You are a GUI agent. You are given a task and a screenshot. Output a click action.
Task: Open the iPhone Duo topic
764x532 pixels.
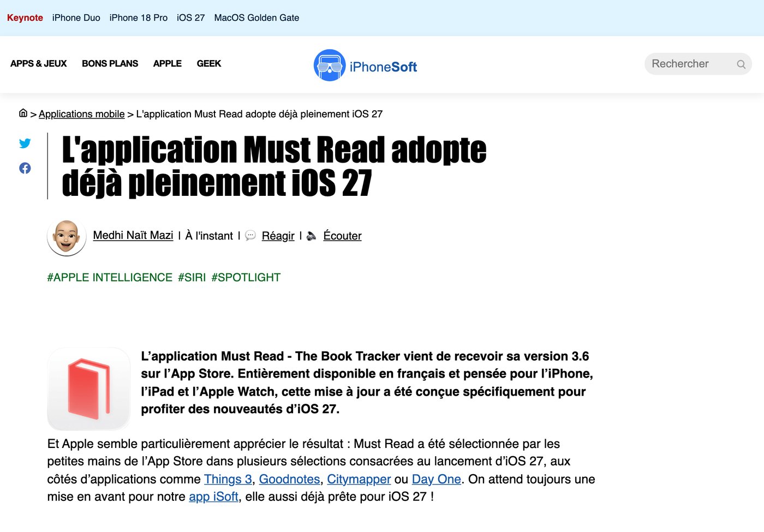point(76,18)
